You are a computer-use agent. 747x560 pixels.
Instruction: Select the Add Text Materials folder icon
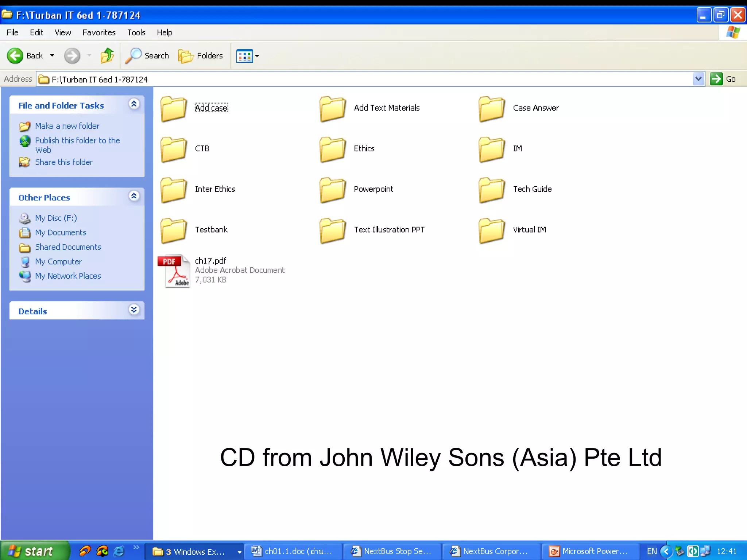[333, 109]
